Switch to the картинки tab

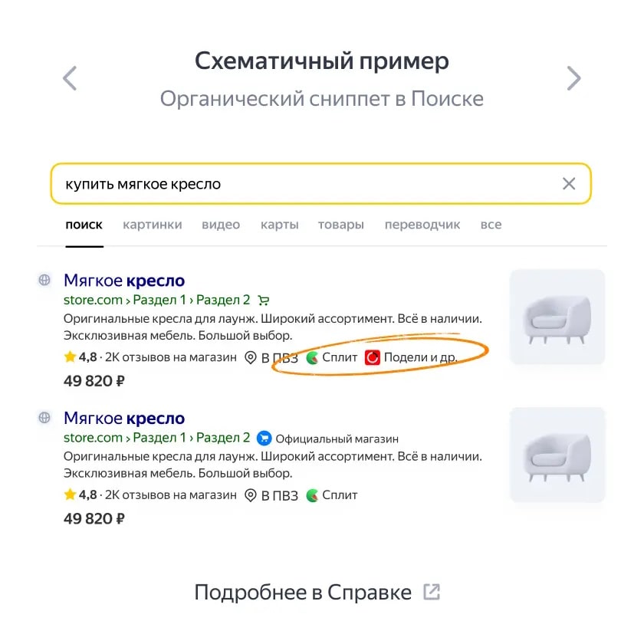coord(153,225)
